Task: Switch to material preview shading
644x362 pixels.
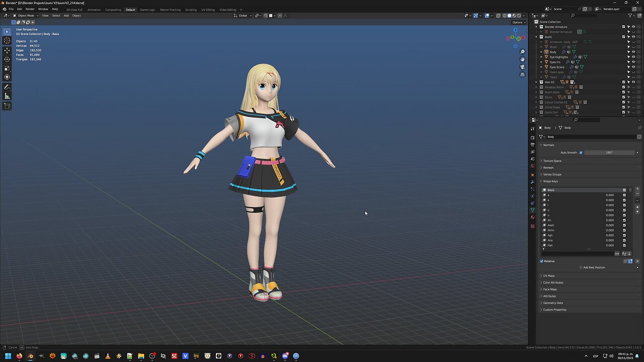Action: point(514,16)
